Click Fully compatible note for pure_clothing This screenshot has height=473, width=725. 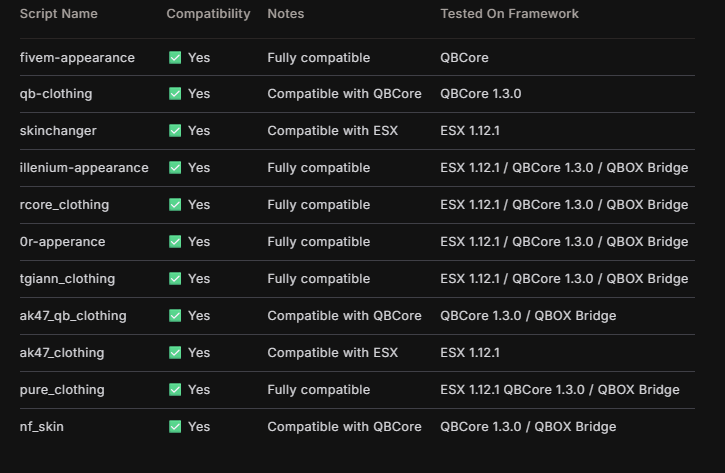pos(319,390)
